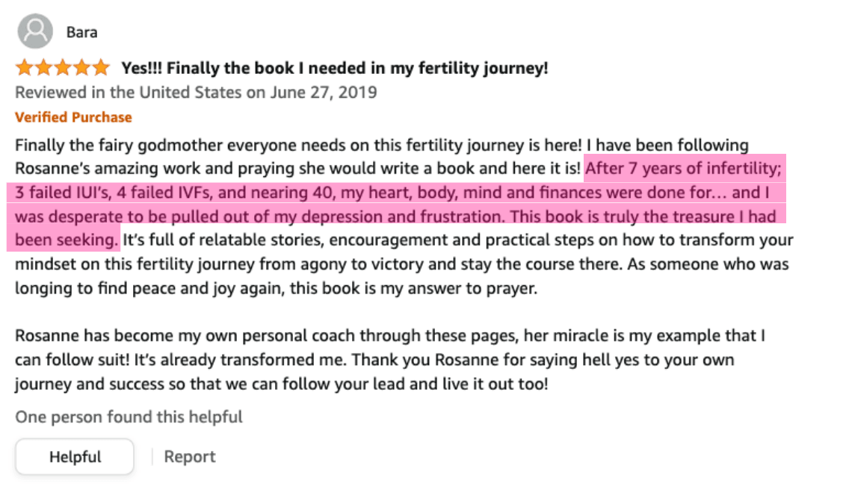This screenshot has height=504, width=846.
Task: Click 'One person found this helpful' text
Action: point(129,417)
